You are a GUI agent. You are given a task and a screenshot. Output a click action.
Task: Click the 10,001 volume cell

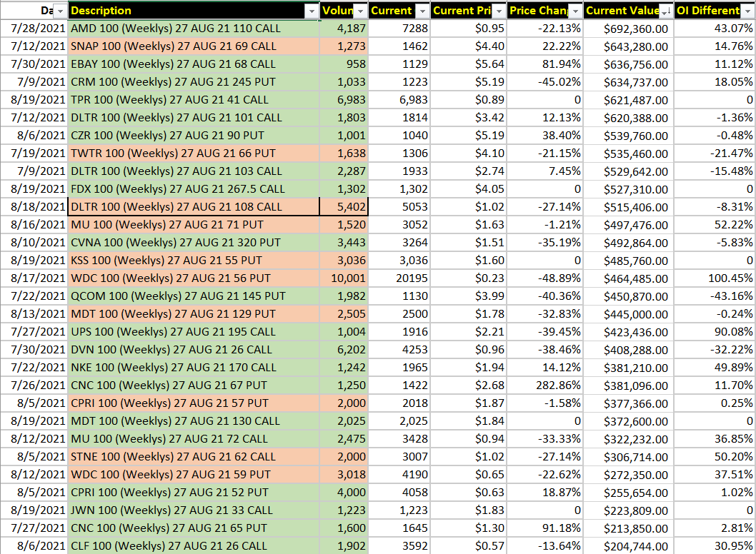click(x=344, y=278)
